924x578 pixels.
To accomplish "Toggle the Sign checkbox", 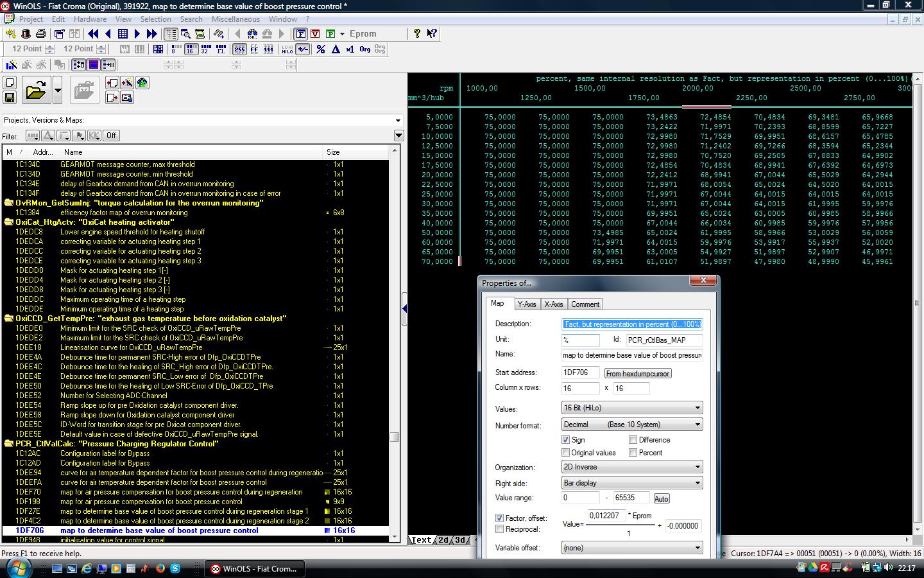I will pos(565,440).
